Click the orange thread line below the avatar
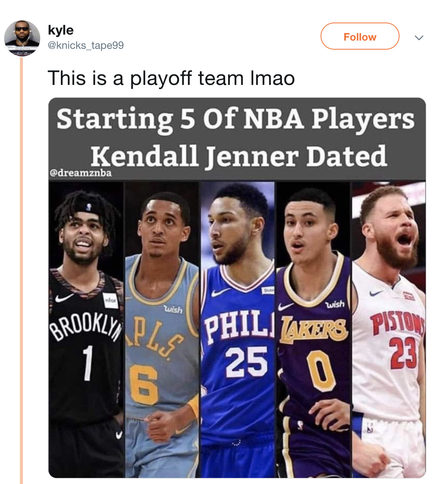The height and width of the screenshot is (484, 448). (x=21, y=263)
